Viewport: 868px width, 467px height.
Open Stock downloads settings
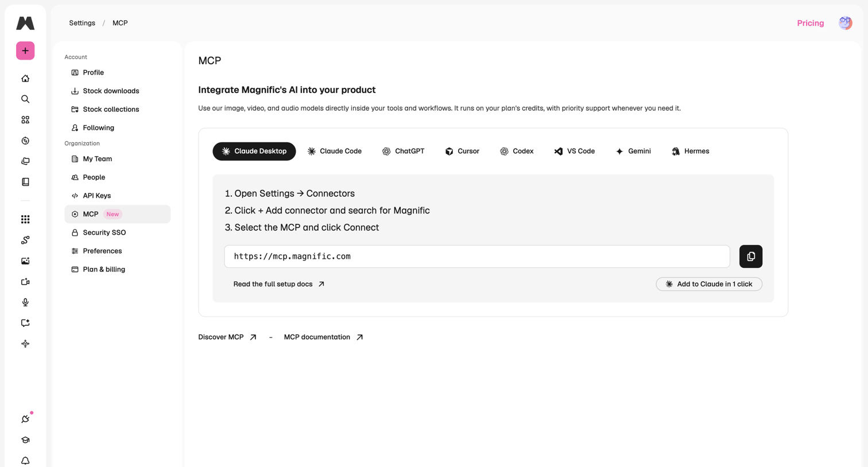[117, 91]
